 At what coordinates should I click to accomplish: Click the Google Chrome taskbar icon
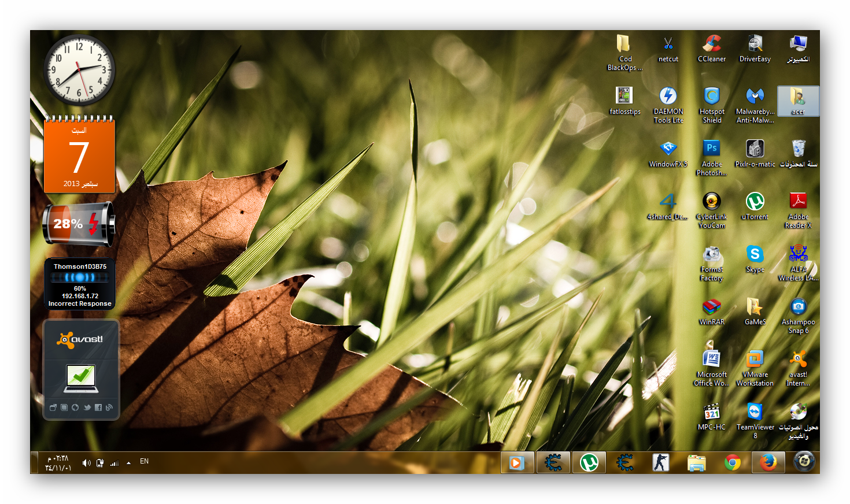(x=733, y=462)
